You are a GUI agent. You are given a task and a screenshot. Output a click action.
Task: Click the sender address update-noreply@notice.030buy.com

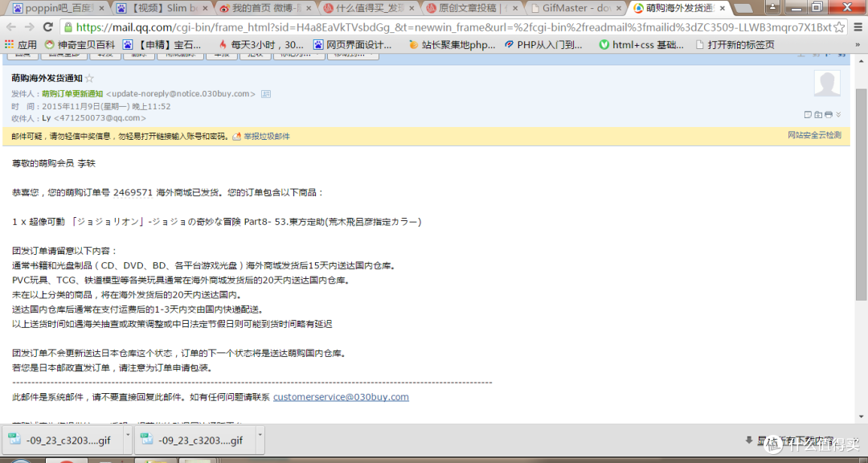181,93
